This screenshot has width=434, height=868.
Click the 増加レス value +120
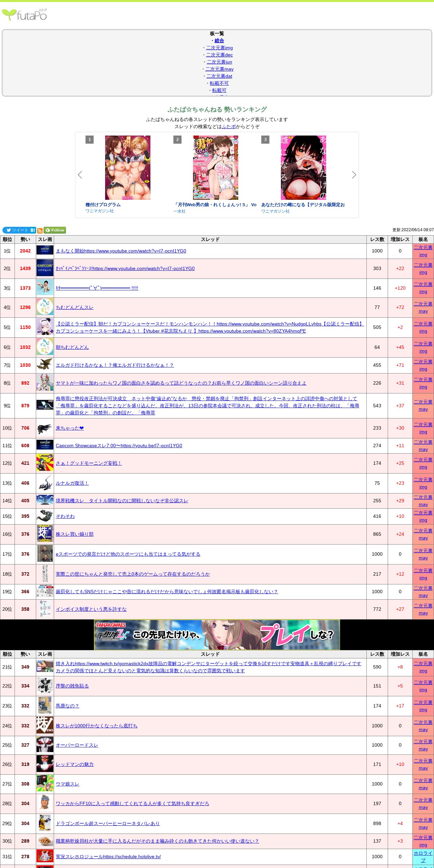coord(400,288)
